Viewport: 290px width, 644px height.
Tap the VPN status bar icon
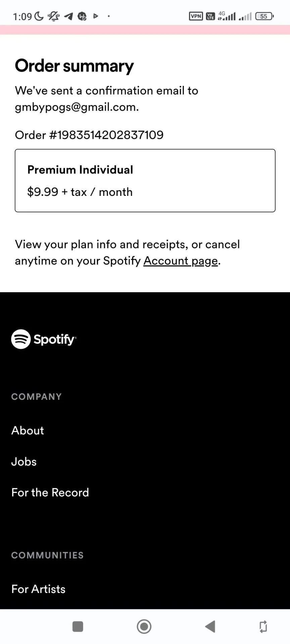click(196, 16)
